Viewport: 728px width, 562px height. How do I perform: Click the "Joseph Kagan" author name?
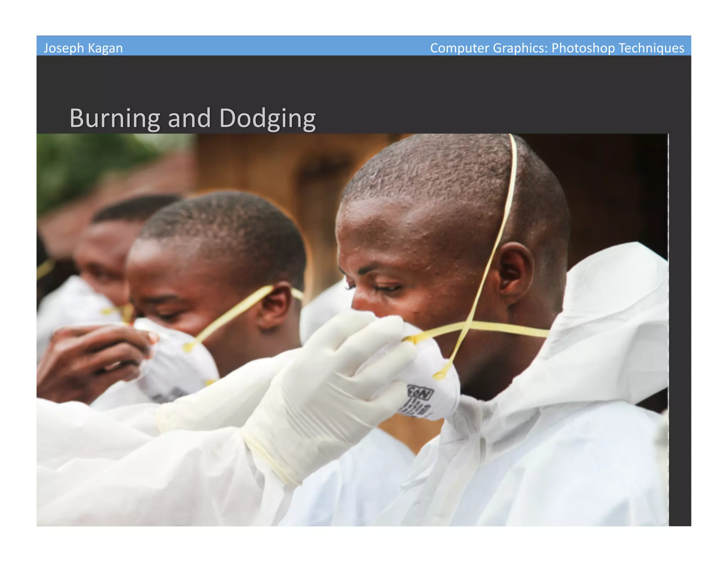coord(83,48)
